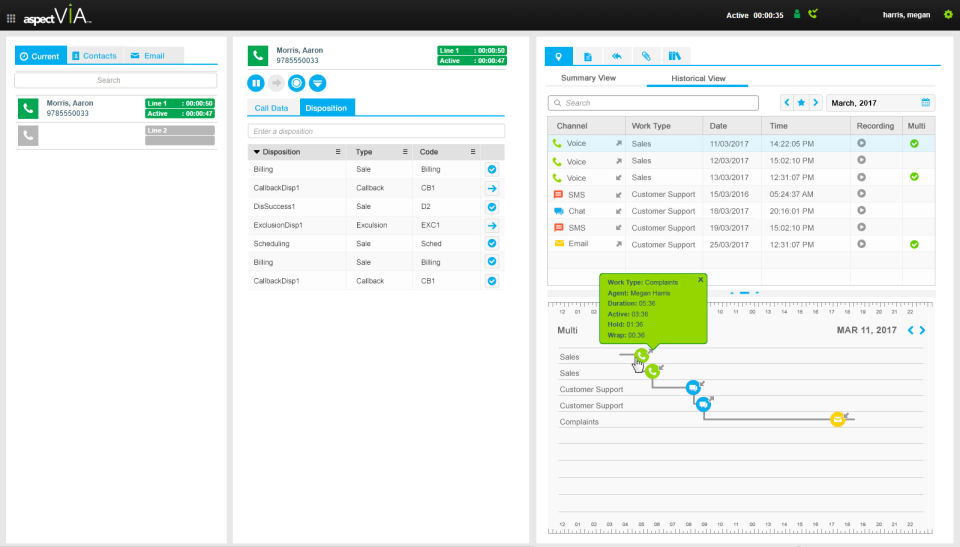
Task: Click arrow for first CallbackDisp1 row
Action: point(492,189)
